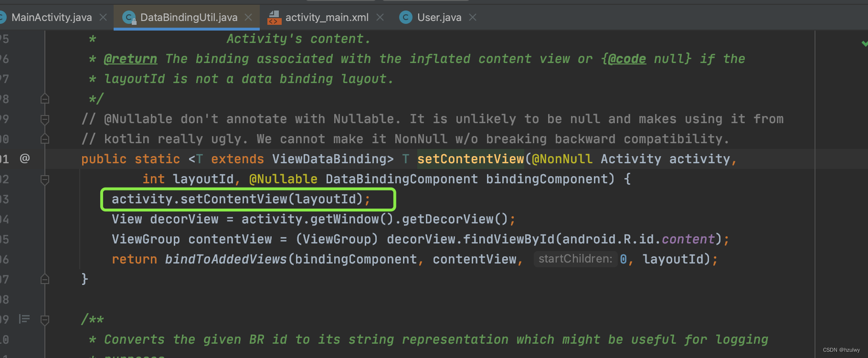Click the "Activity's content." comment line
The width and height of the screenshot is (868, 358).
coord(298,39)
